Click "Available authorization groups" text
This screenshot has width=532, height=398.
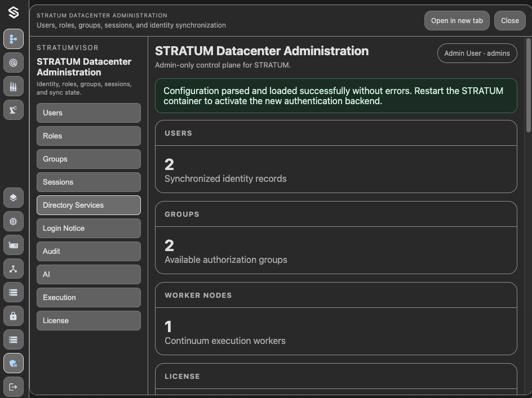tap(226, 260)
